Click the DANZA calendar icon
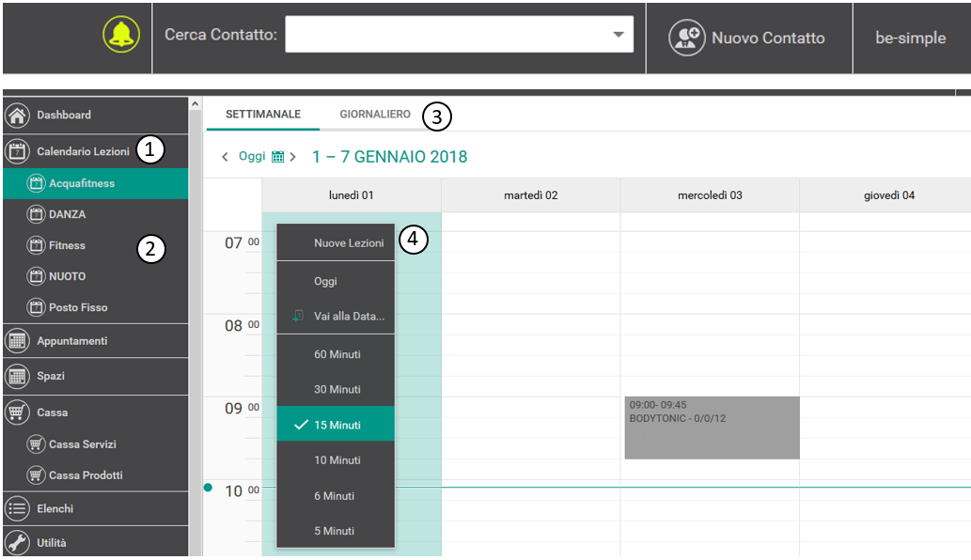Image resolution: width=971 pixels, height=560 pixels. [x=37, y=214]
